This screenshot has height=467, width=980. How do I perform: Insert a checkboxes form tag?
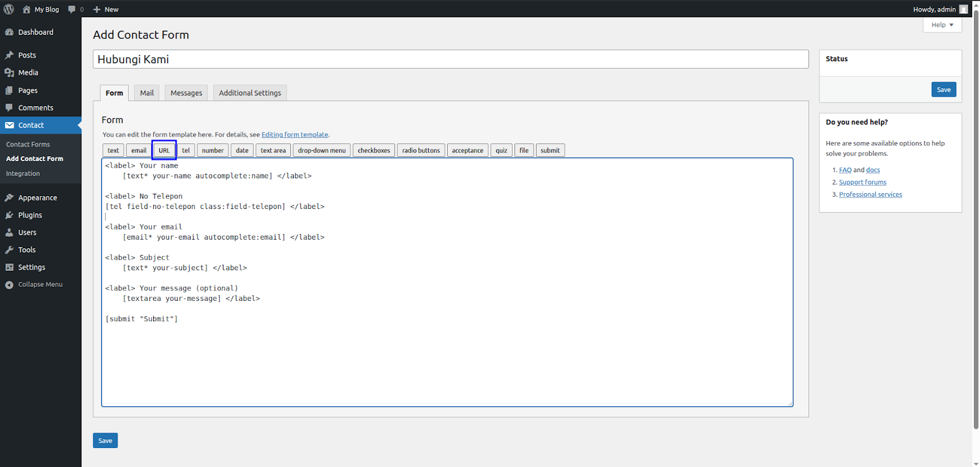(374, 151)
